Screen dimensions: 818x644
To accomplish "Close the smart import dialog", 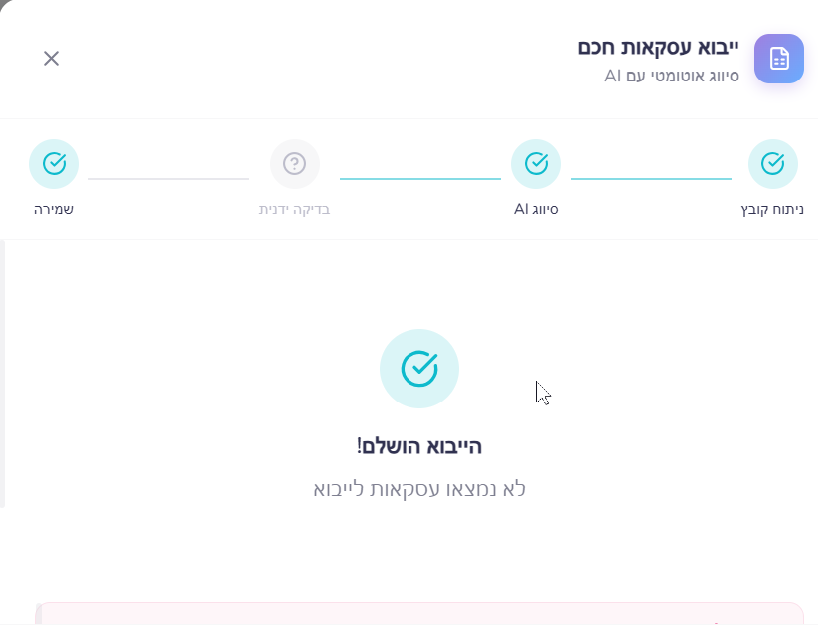I will pos(51,58).
